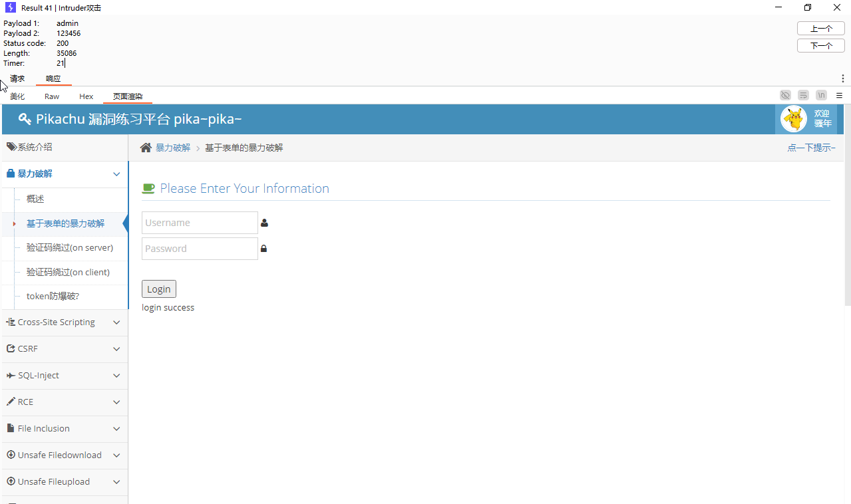Click the Payload 2 value 123456
This screenshot has width=851, height=504.
(69, 33)
